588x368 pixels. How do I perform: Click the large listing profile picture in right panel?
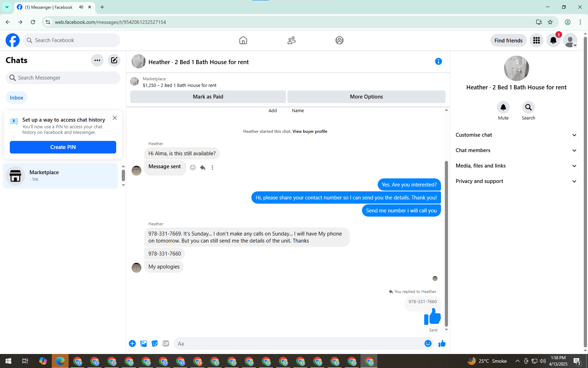coord(517,68)
